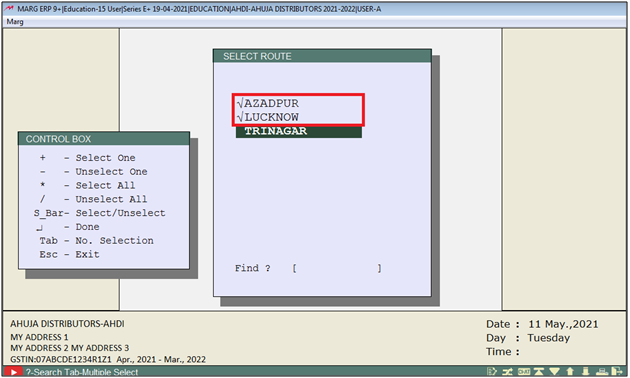The height and width of the screenshot is (378, 630).
Task: Click the downward triangle icon in bottom bar
Action: pos(554,372)
